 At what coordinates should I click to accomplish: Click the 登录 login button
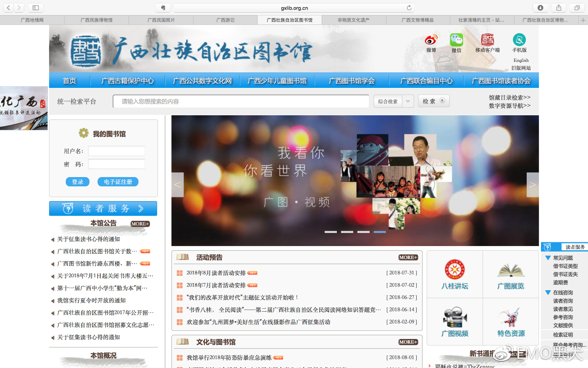pyautogui.click(x=78, y=182)
